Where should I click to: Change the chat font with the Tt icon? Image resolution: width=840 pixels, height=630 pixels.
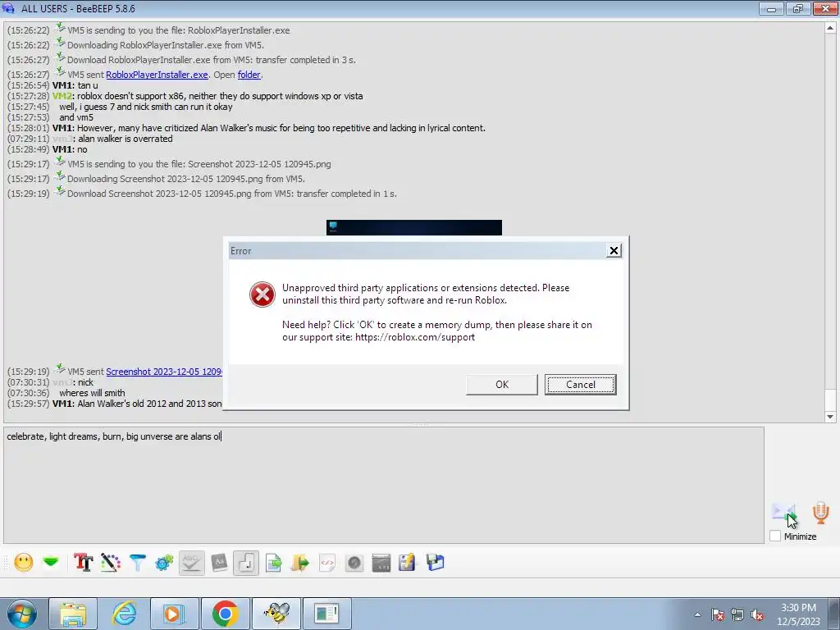point(83,563)
